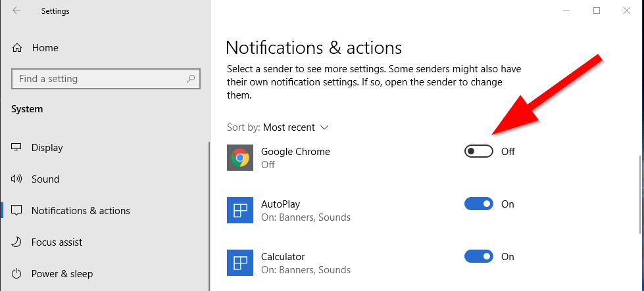644x291 pixels.
Task: Click the Notifications & actions page title
Action: pos(314,48)
